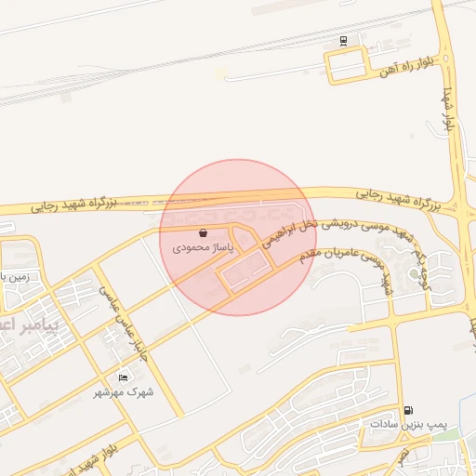476x476 pixels.
Task: Click the eastern بزرگراه شهید رجایی highway label
Action: (399, 201)
